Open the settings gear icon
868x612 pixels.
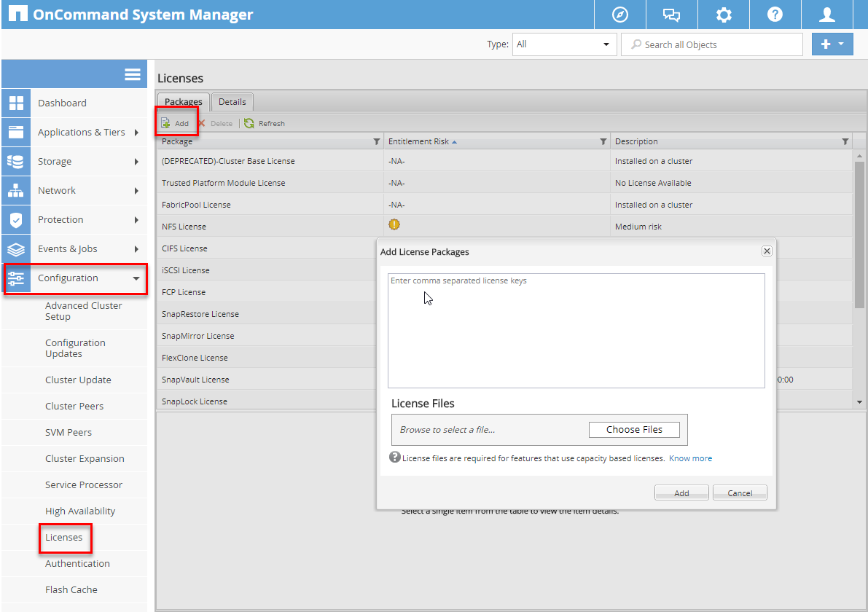[723, 15]
